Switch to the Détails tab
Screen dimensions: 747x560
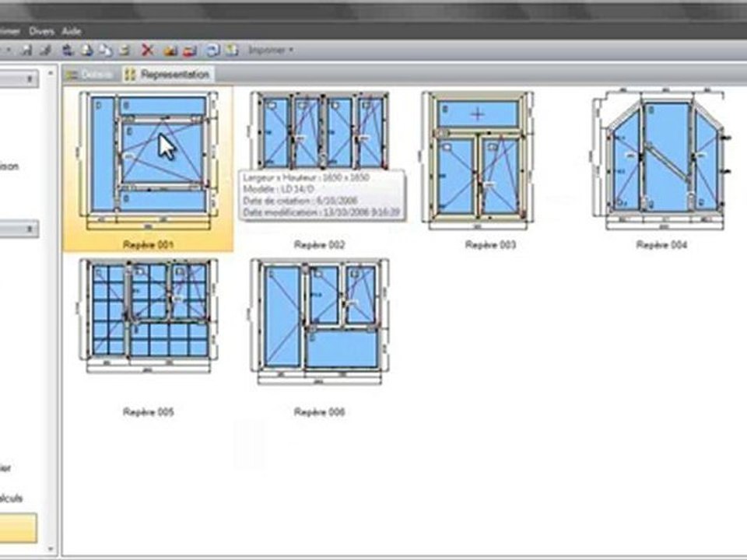tap(90, 75)
